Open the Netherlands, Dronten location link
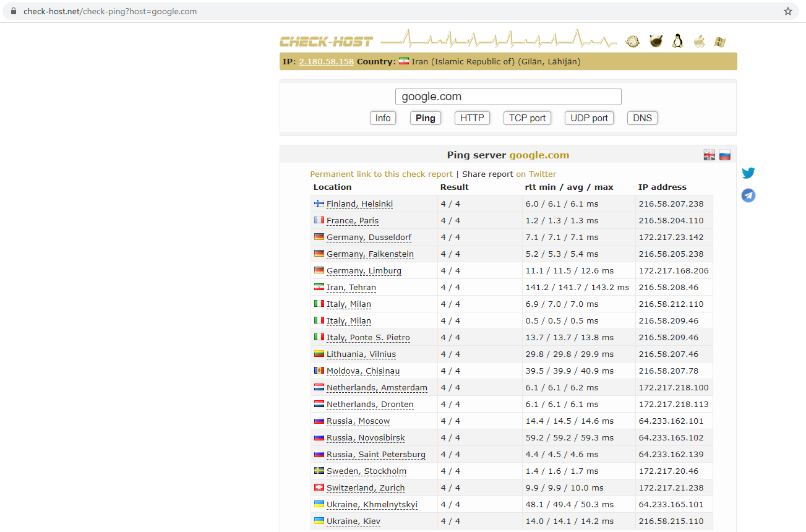Image resolution: width=806 pixels, height=532 pixels. (x=370, y=405)
